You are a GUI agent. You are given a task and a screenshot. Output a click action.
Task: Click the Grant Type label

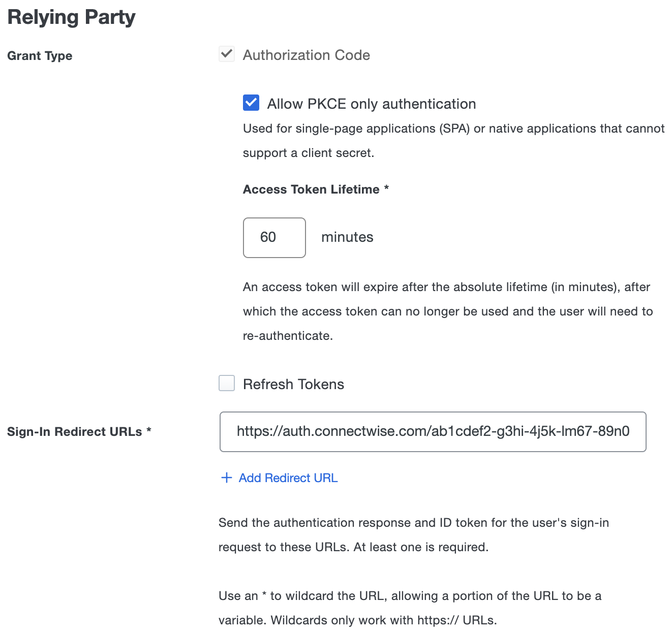click(40, 56)
